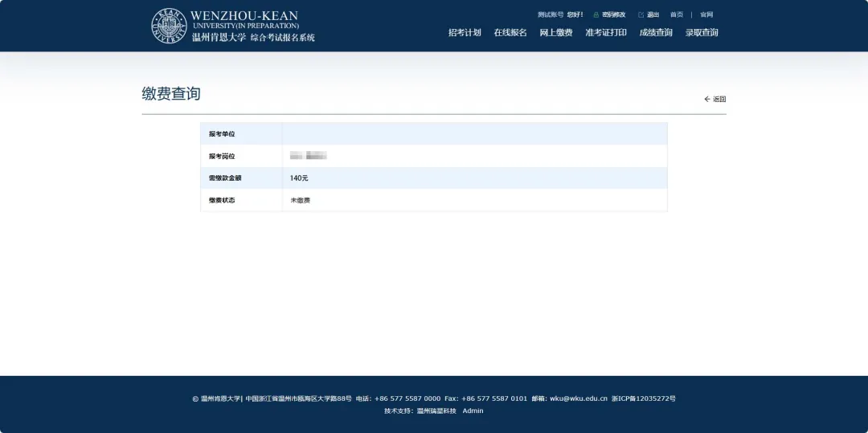Click the 返回 back link

[x=719, y=100]
